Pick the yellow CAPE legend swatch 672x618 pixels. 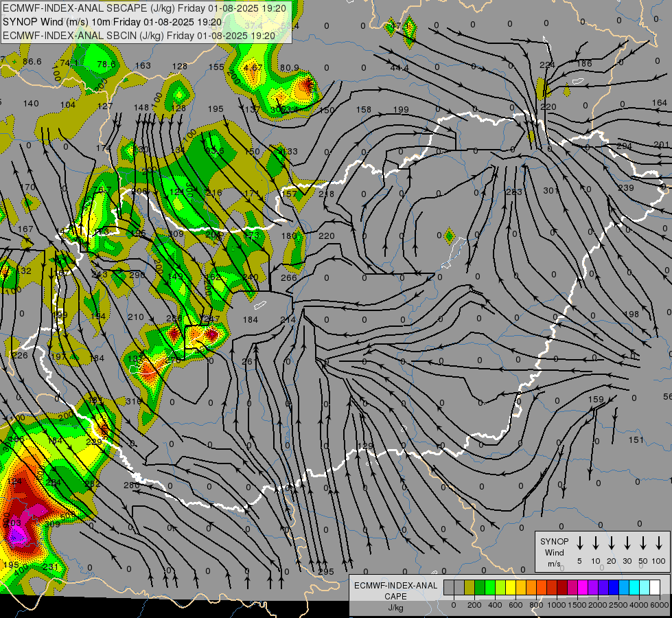tap(511, 588)
